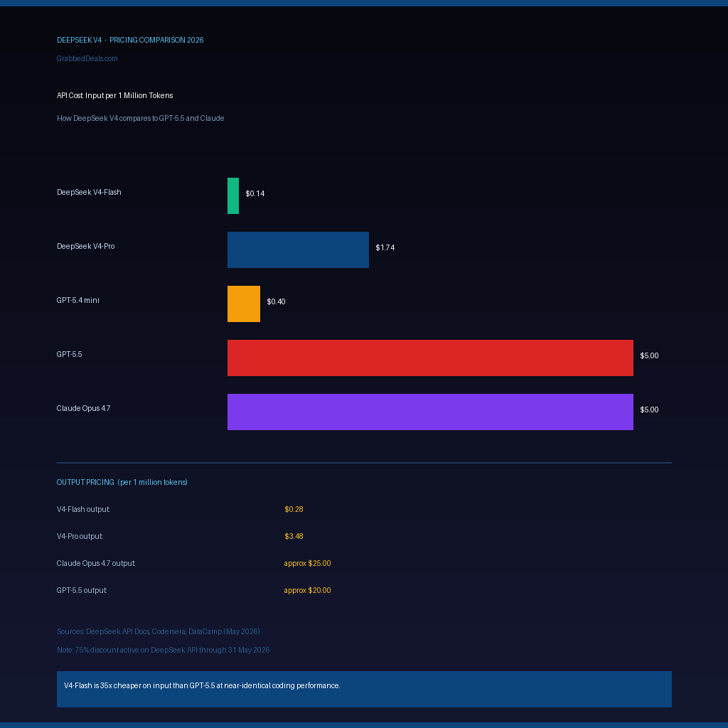Click the 'V4-Flash is 35x cheaper' banner text
Image resolution: width=728 pixels, height=728 pixels.
pyautogui.click(x=202, y=686)
